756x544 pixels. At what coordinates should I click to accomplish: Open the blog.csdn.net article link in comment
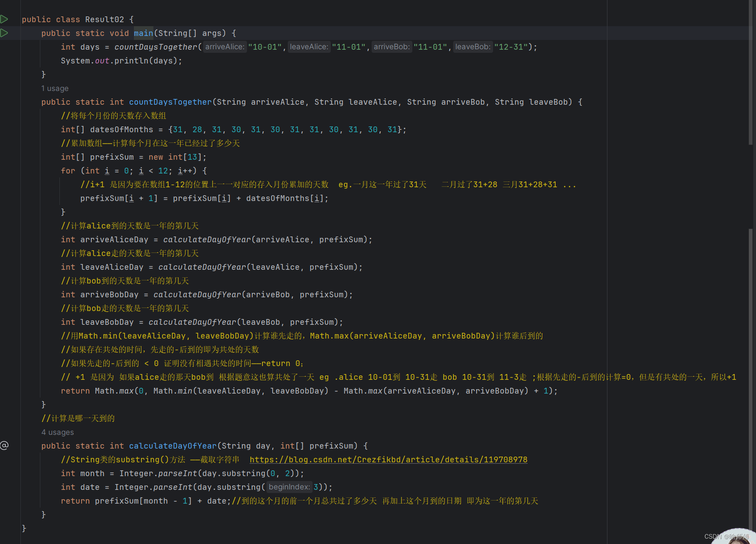(388, 460)
